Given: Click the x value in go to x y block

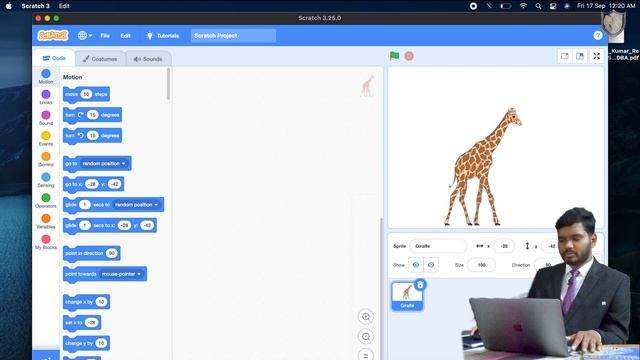Looking at the screenshot, I should [x=92, y=184].
